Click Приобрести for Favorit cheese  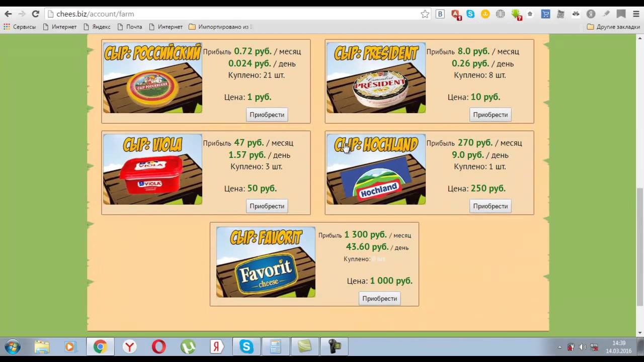379,299
